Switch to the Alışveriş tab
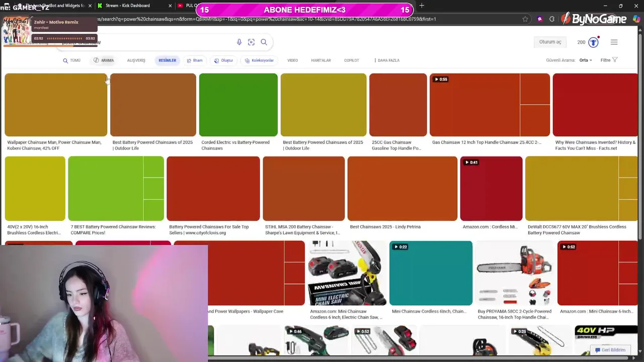This screenshot has height=362, width=644. coord(136,60)
